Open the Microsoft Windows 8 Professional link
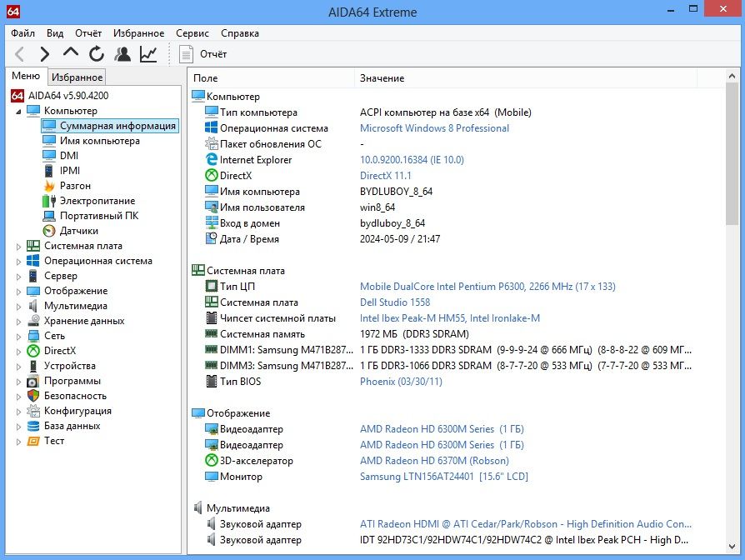 tap(434, 128)
